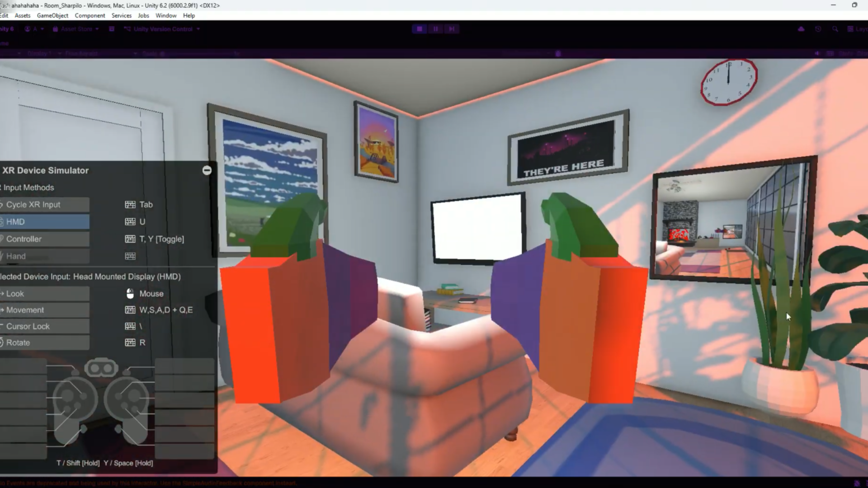The width and height of the screenshot is (868, 488).
Task: Open Unity cloud services icon
Action: (x=801, y=29)
